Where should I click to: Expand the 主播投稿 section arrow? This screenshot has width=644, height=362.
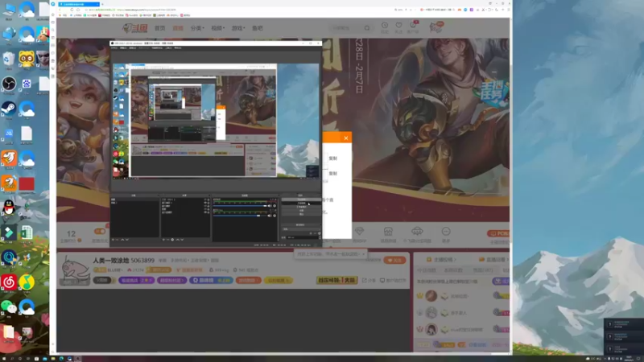[455, 260]
